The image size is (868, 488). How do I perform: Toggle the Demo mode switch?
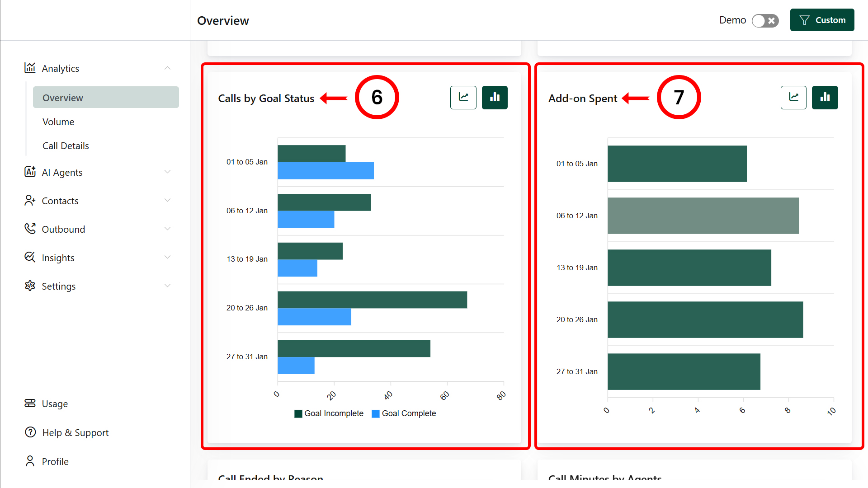(x=765, y=21)
